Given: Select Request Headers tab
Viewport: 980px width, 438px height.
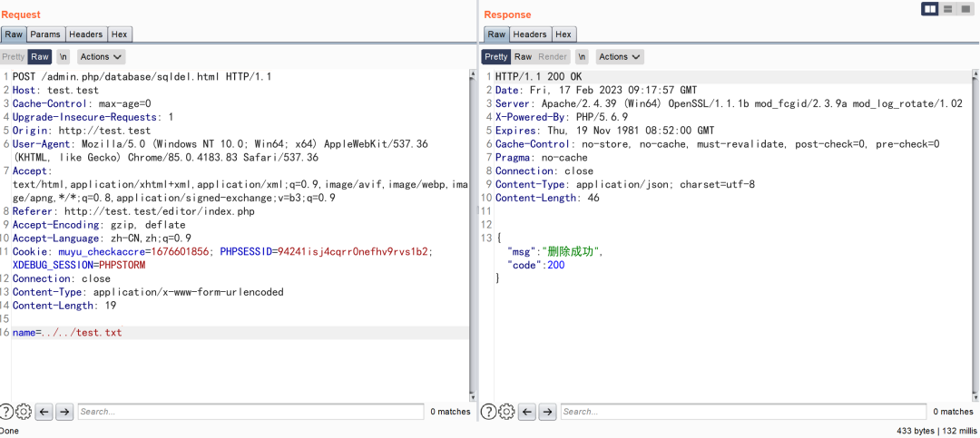Looking at the screenshot, I should [86, 34].
